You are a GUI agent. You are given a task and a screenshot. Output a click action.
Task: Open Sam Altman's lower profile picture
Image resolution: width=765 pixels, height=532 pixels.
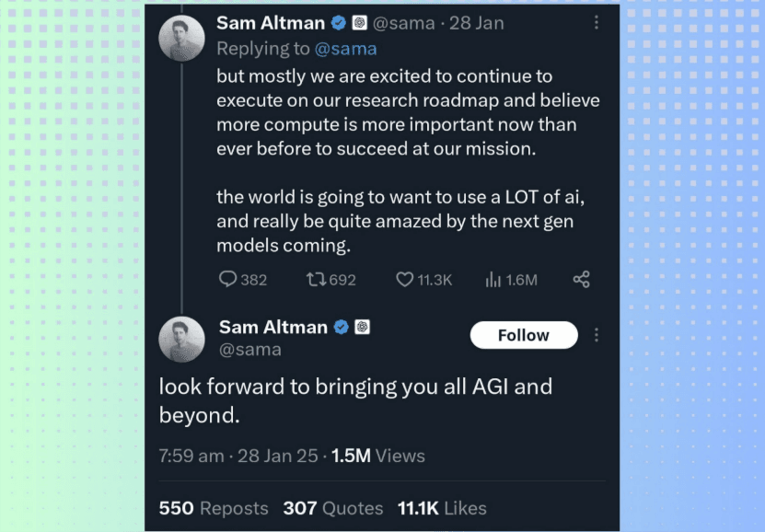[x=181, y=339]
